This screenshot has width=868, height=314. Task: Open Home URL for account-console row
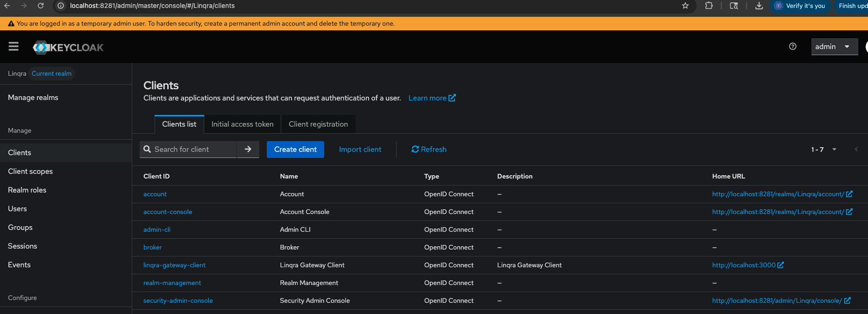pos(782,212)
